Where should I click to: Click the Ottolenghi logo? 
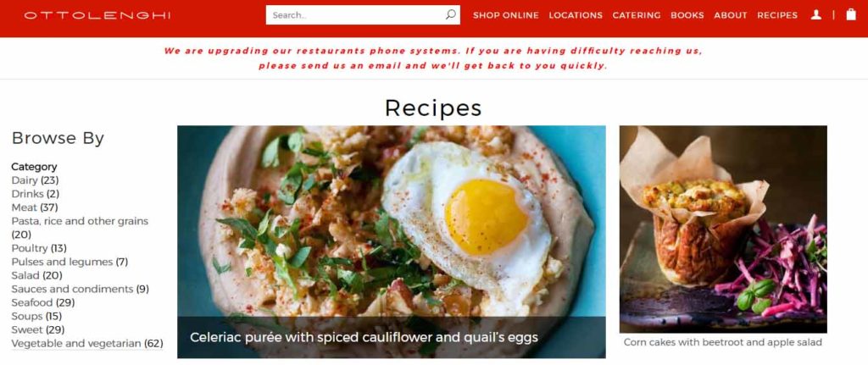[x=97, y=15]
